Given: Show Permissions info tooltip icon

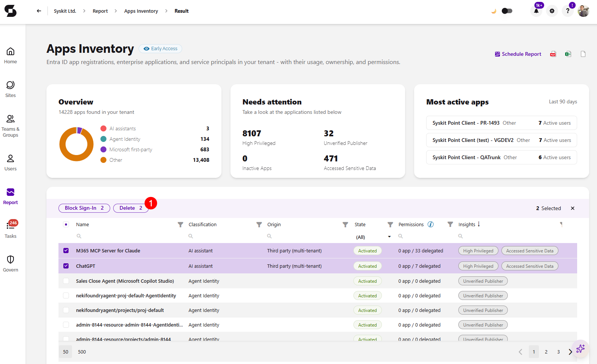Looking at the screenshot, I should tap(431, 224).
